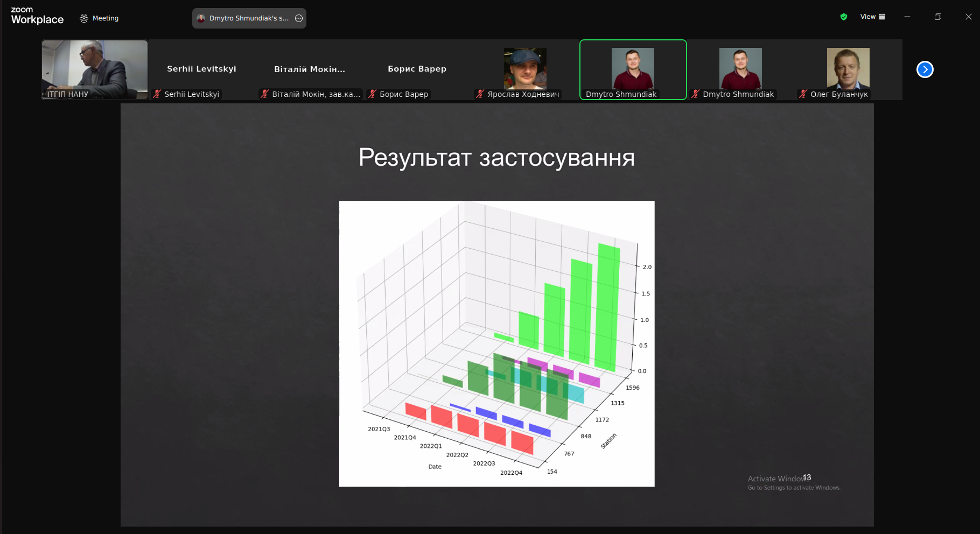Click the 1596 station label
This screenshot has height=534, width=980.
[633, 388]
